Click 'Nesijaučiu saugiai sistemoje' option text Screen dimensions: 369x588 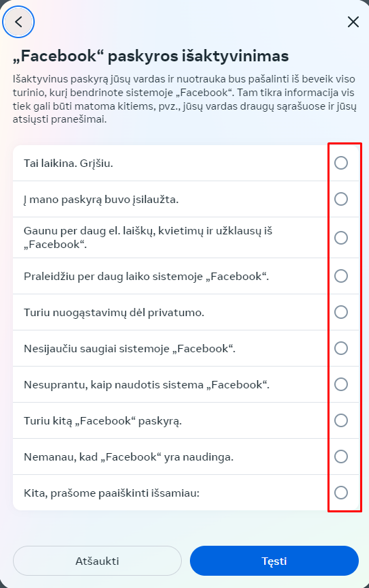(129, 349)
